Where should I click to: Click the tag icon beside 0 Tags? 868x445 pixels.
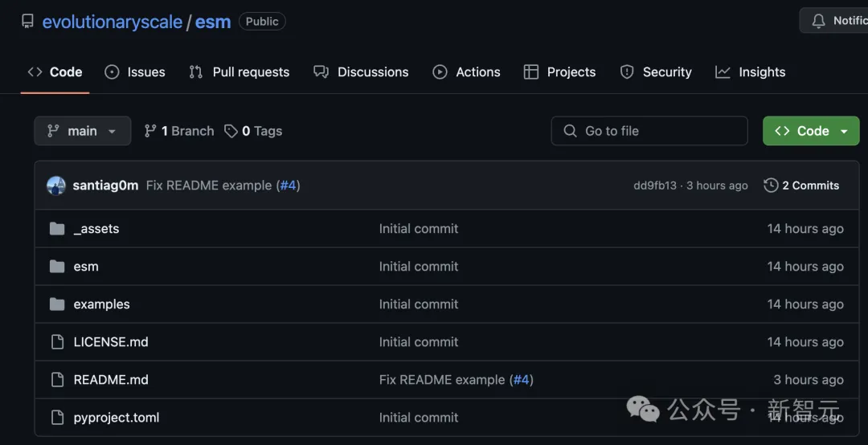pos(231,131)
